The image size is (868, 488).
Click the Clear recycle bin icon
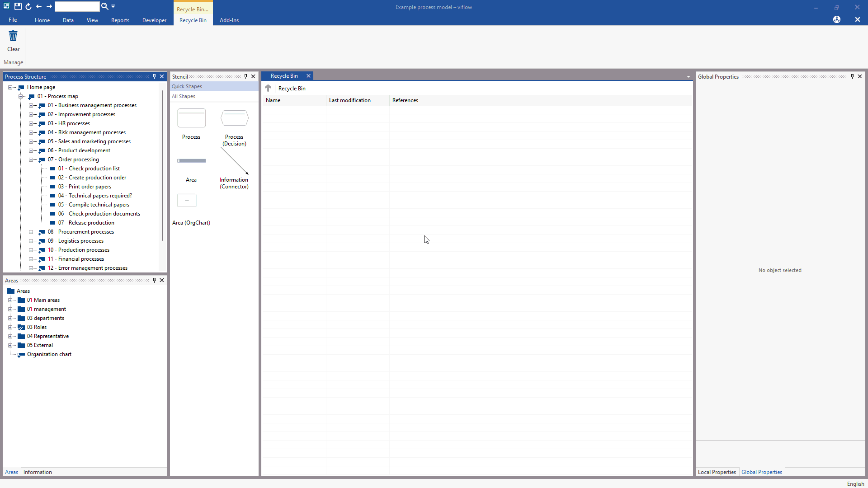point(13,37)
